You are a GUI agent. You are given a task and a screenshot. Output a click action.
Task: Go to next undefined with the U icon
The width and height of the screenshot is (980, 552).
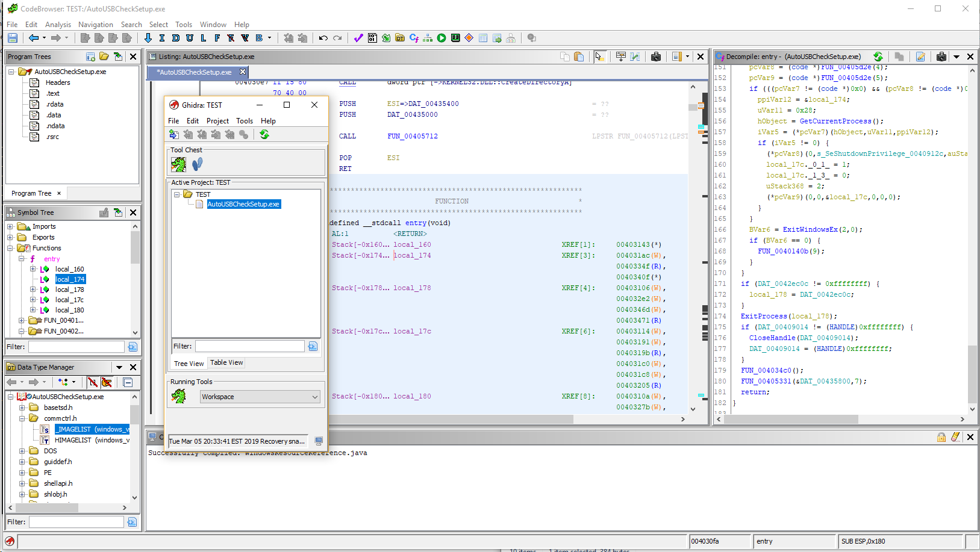(190, 38)
